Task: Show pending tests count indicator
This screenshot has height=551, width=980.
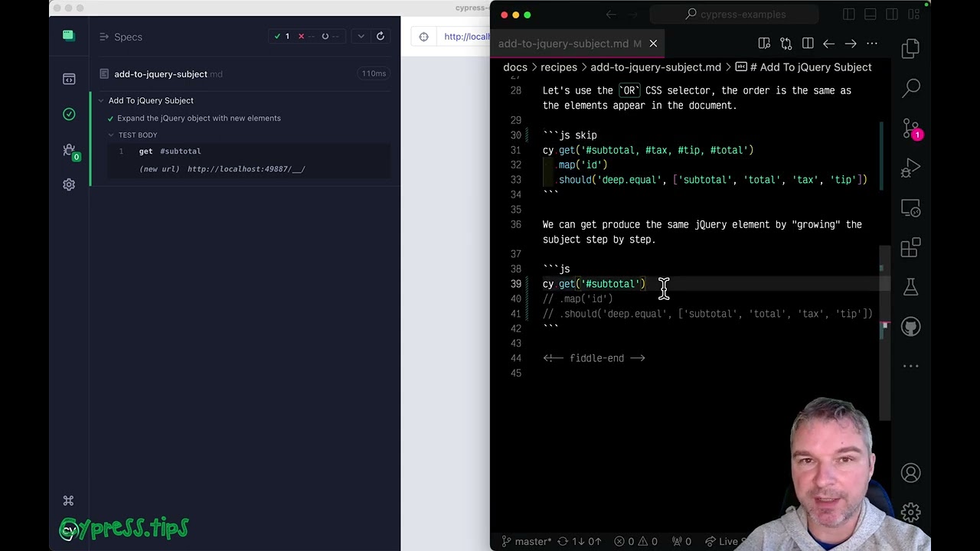Action: pyautogui.click(x=330, y=36)
